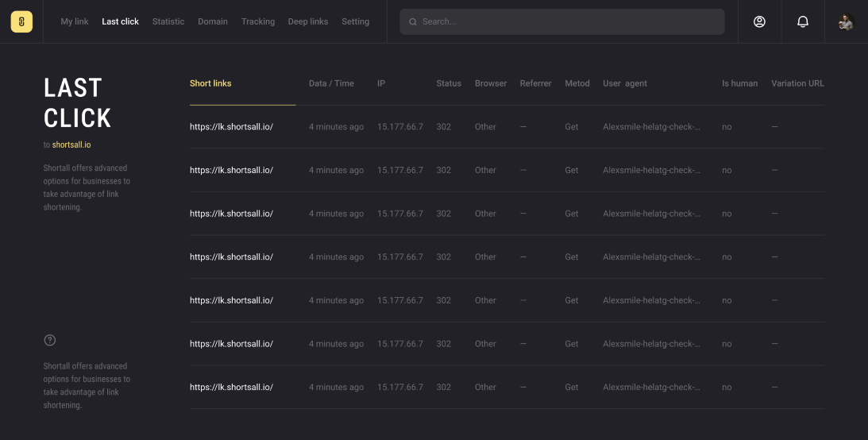
Task: Open the Tracking tab
Action: tap(258, 21)
